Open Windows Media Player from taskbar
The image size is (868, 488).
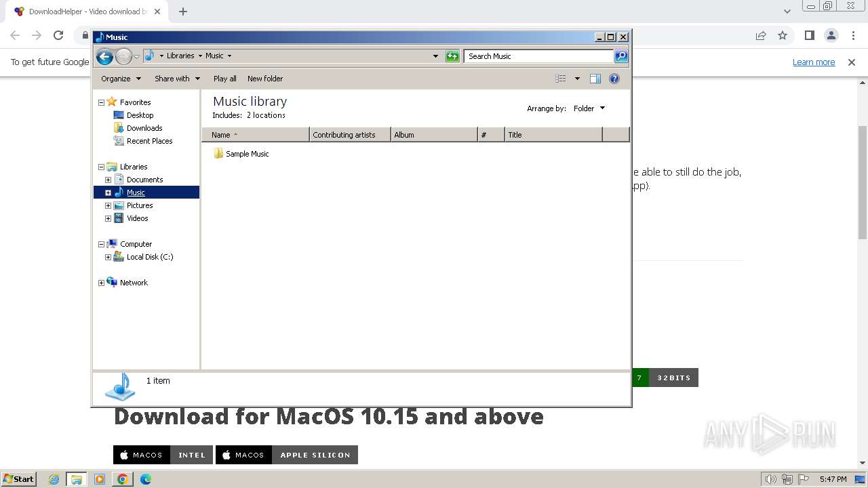pyautogui.click(x=100, y=479)
